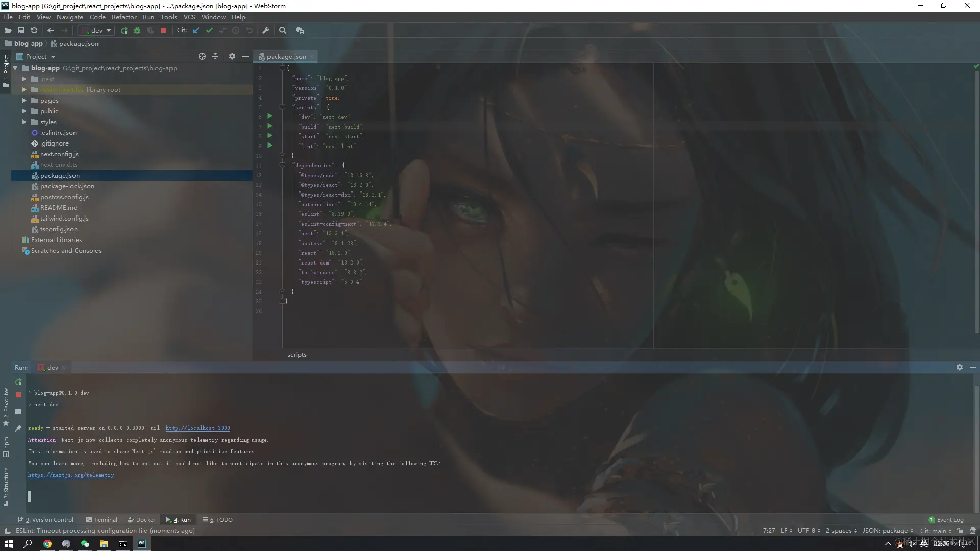Screen dimensions: 980x551
Task: Select the file in editor with the crosshair locate icon
Action: [202, 56]
